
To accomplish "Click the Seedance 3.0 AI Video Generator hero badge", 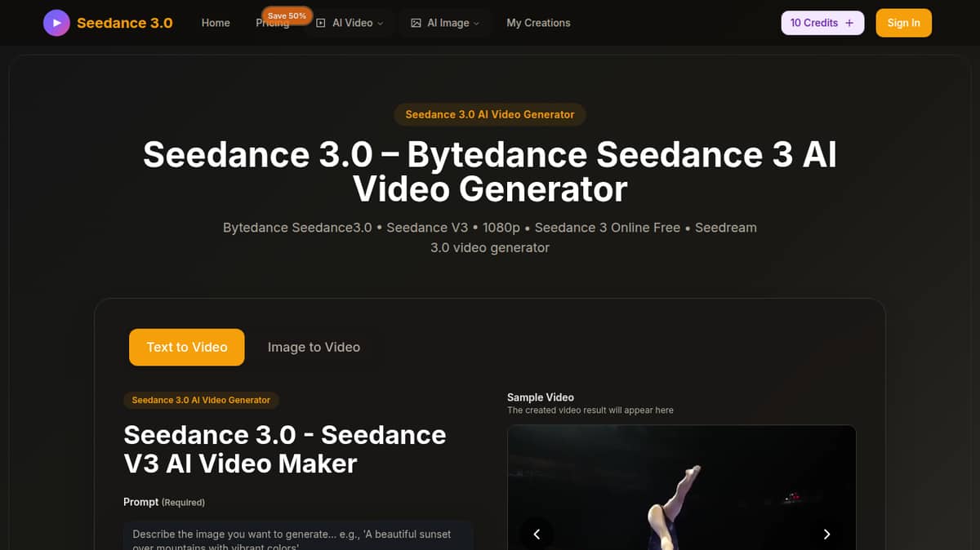I will pos(490,114).
